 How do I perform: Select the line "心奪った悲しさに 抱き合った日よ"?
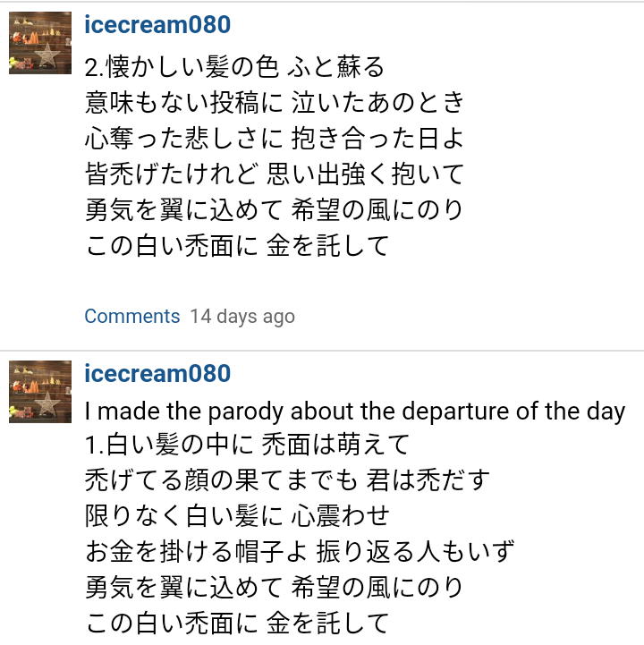[274, 139]
